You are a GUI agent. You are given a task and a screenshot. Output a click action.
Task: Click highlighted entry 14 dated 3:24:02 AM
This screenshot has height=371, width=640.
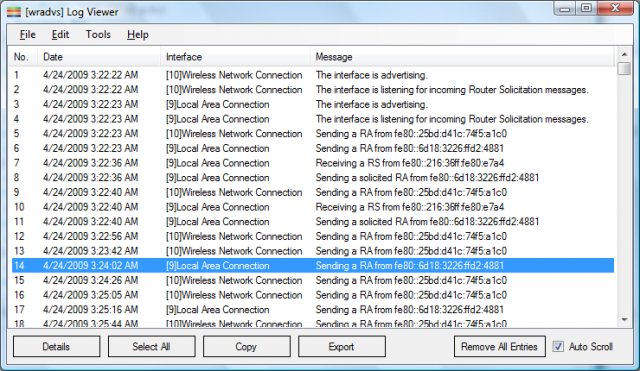tap(313, 266)
